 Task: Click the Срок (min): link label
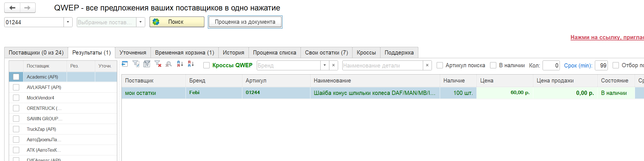click(578, 65)
